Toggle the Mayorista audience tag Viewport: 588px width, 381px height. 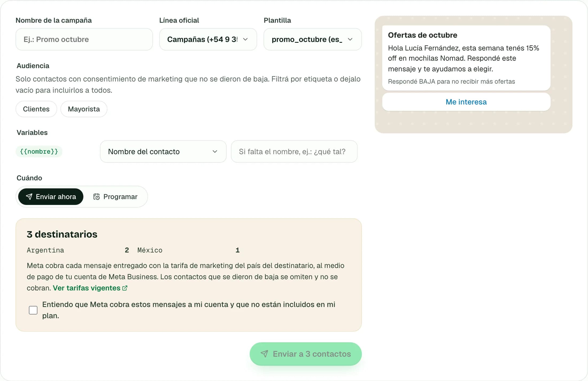pyautogui.click(x=84, y=109)
